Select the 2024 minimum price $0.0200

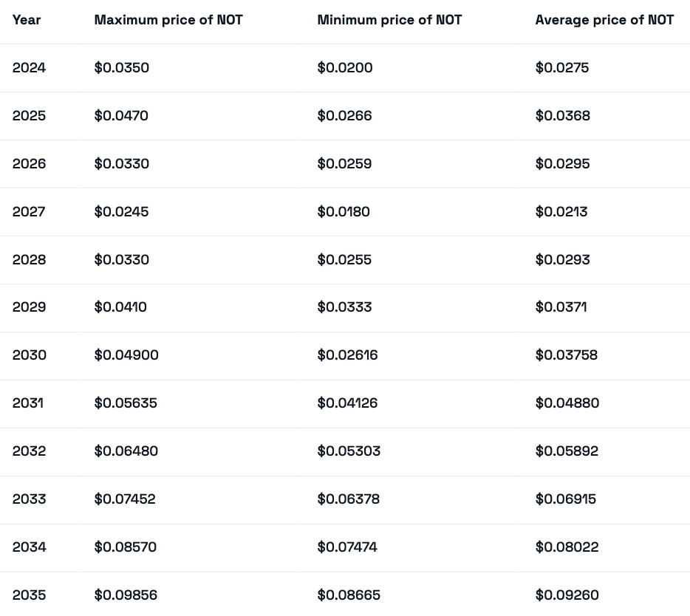345,68
